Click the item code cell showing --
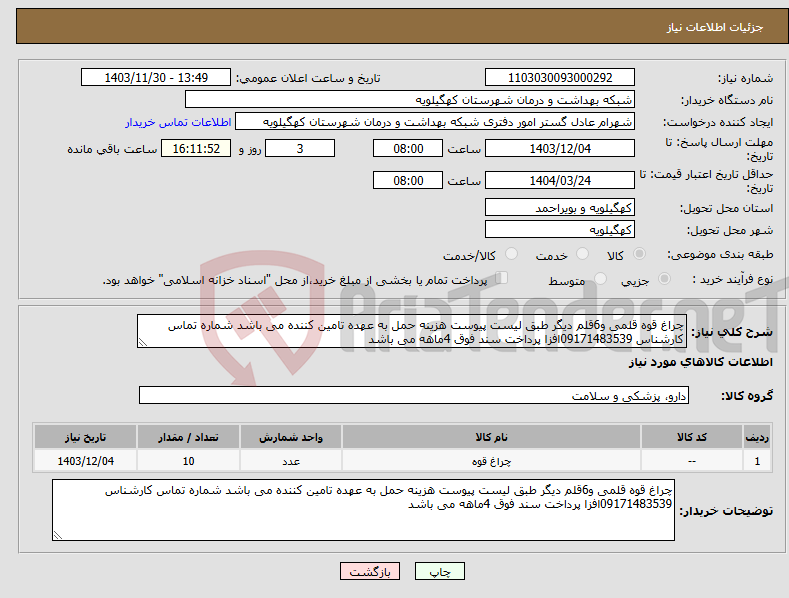The width and height of the screenshot is (789, 598). [692, 461]
